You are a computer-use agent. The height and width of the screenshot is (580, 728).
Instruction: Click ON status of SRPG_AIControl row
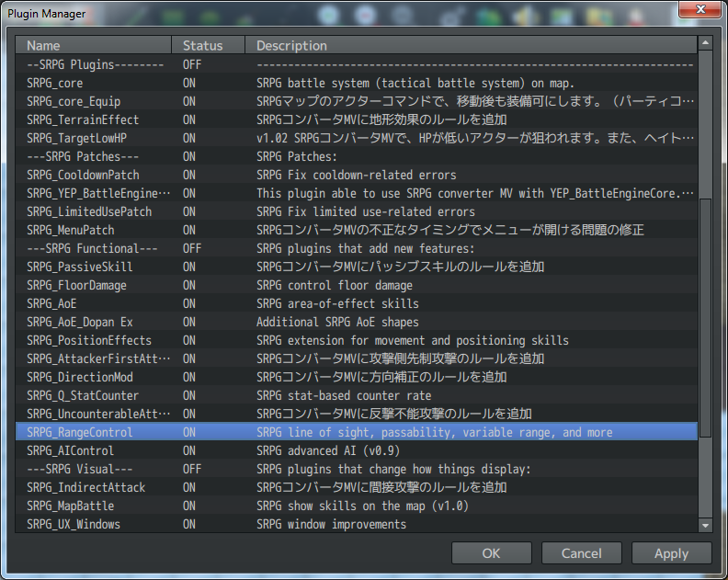tap(189, 451)
